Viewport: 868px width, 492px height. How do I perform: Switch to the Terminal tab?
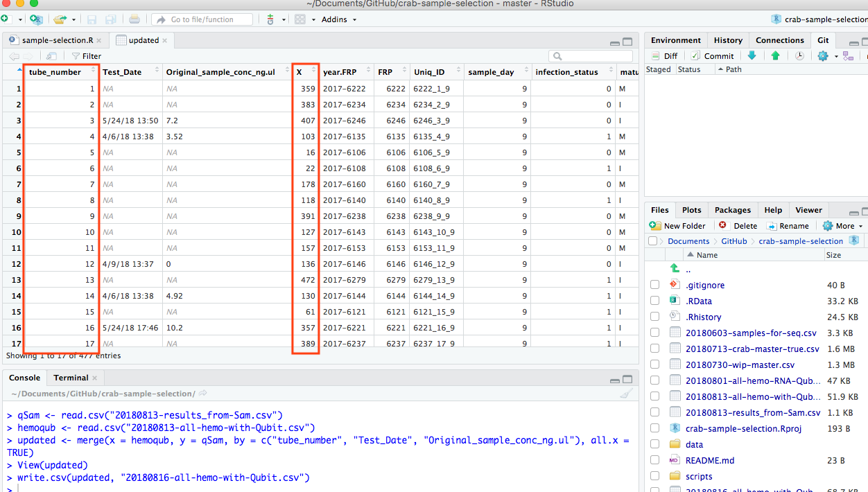pyautogui.click(x=70, y=378)
